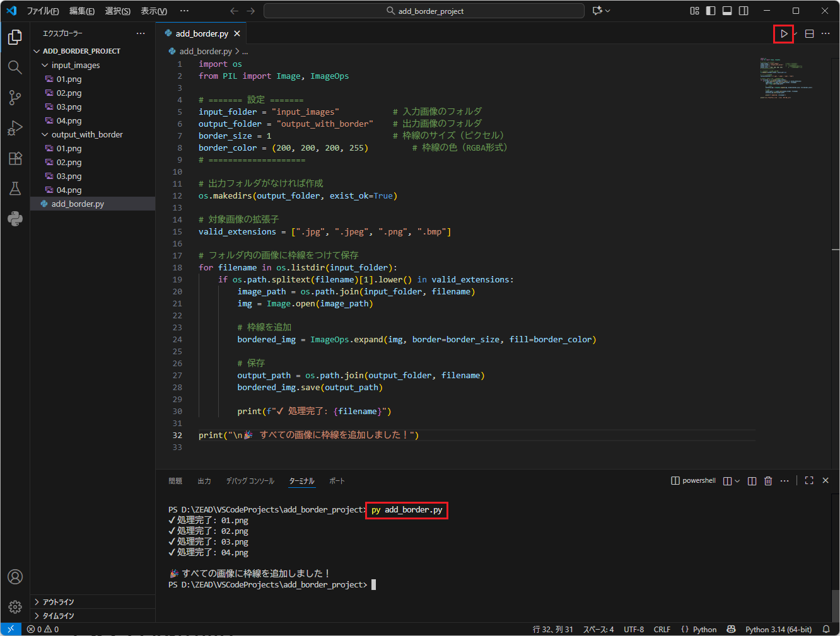Viewport: 840px width, 636px height.
Task: Open the Testing flask icon view
Action: click(15, 188)
